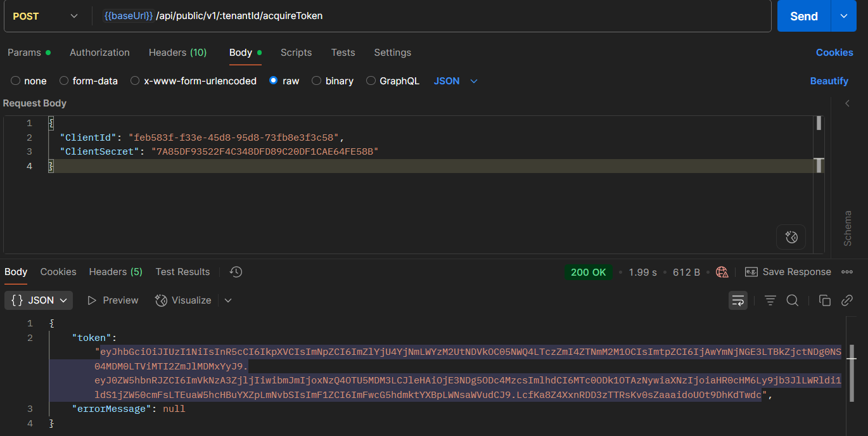868x436 pixels.
Task: Click the network globe warning icon
Action: [x=722, y=272]
